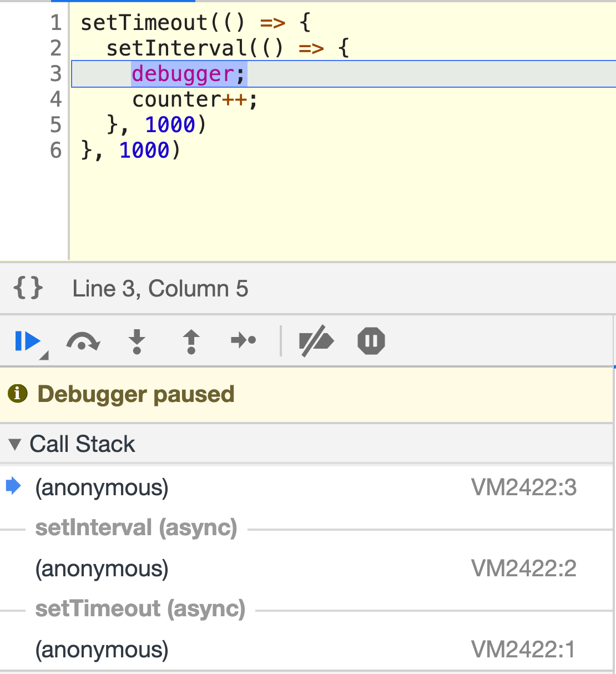Screen dimensions: 616x674
Task: Click the Step to next statement icon
Action: (243, 341)
